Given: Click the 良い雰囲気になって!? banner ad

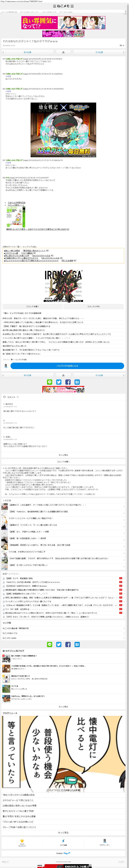Looking at the screenshot, I should (x=63, y=23).
